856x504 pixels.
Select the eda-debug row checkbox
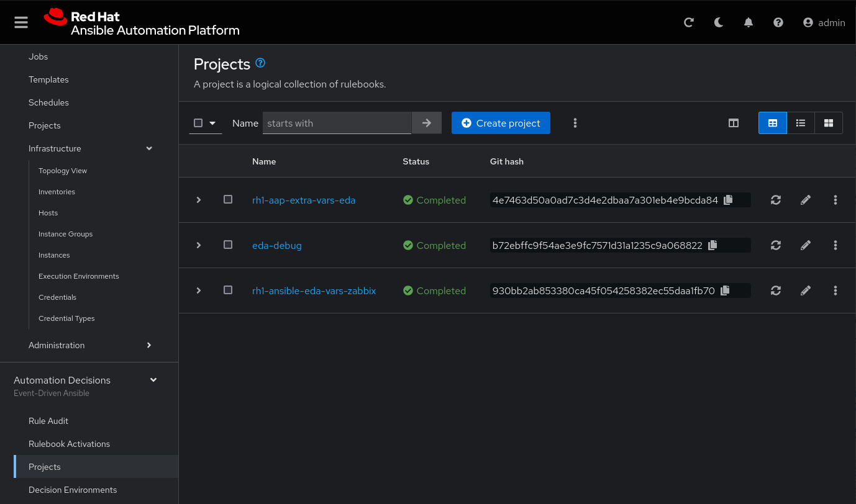pyautogui.click(x=228, y=245)
